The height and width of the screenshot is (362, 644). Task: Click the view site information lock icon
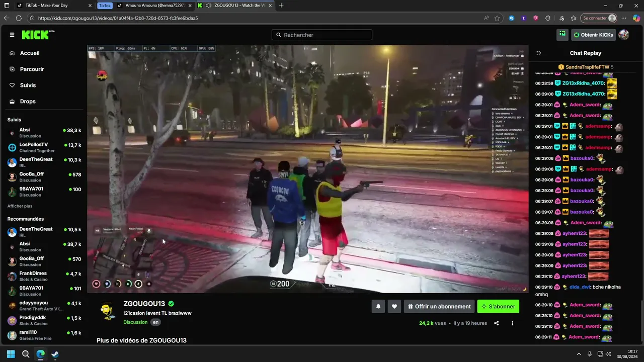(x=32, y=18)
